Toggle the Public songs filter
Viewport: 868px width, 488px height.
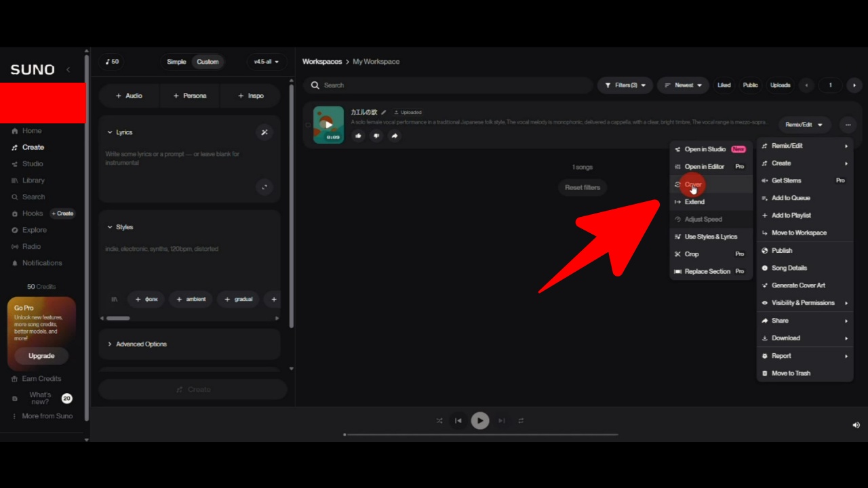(750, 85)
